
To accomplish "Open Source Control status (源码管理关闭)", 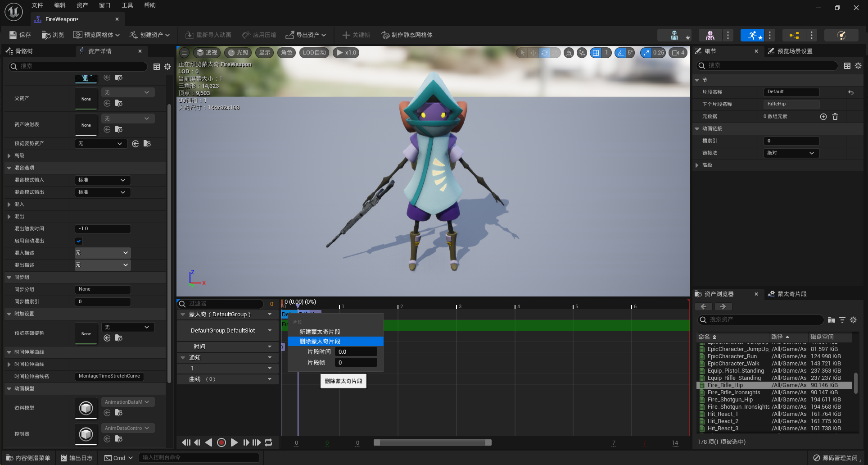I will pos(836,458).
